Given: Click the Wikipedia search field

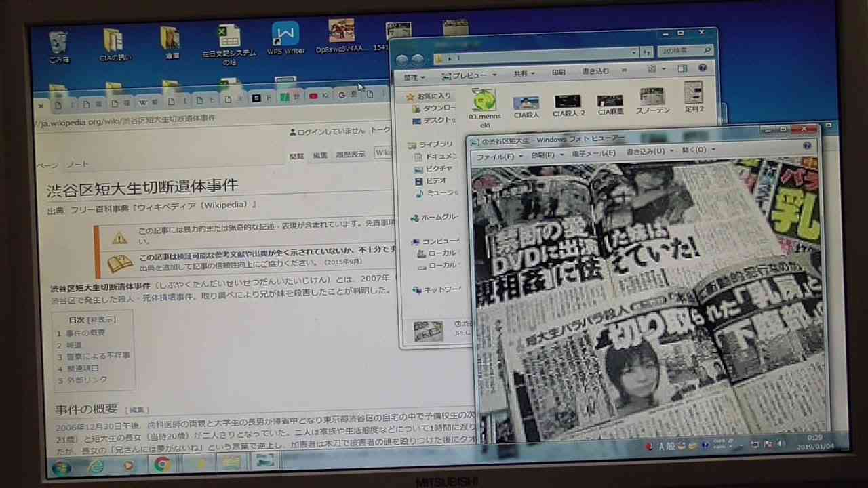Looking at the screenshot, I should 384,152.
